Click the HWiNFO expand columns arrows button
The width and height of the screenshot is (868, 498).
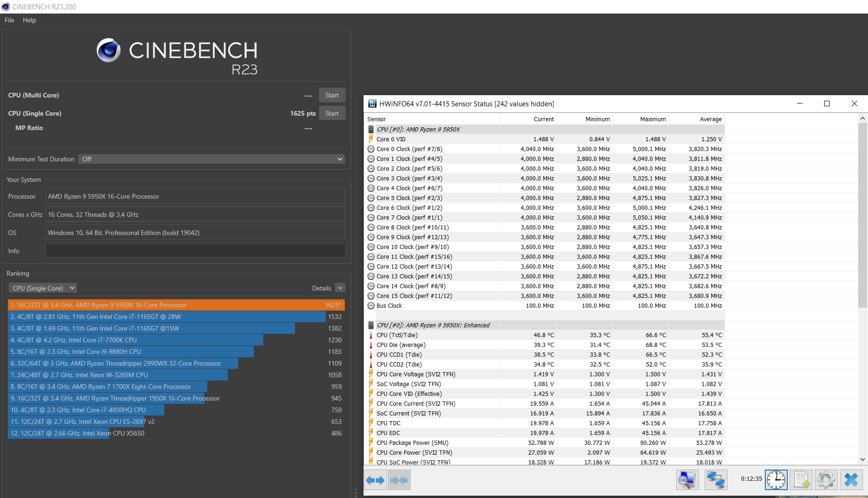pos(375,480)
